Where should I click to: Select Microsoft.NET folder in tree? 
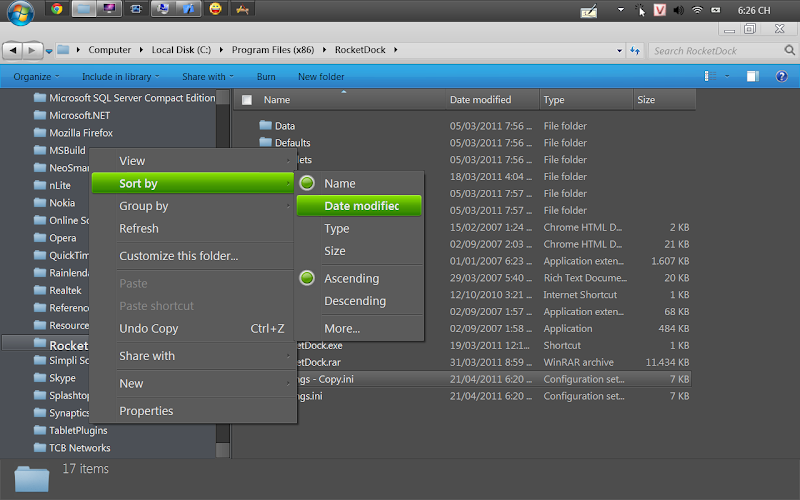(x=72, y=115)
